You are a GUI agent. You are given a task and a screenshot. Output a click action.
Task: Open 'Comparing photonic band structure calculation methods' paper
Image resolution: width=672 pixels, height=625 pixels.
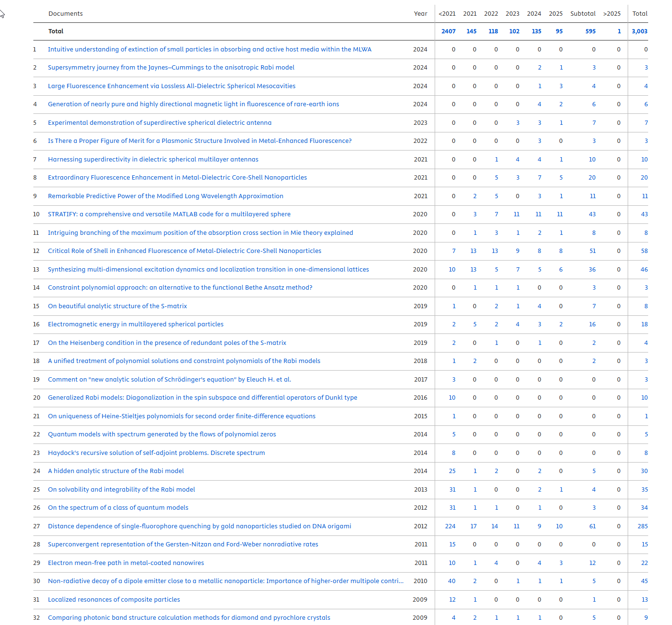[189, 618]
